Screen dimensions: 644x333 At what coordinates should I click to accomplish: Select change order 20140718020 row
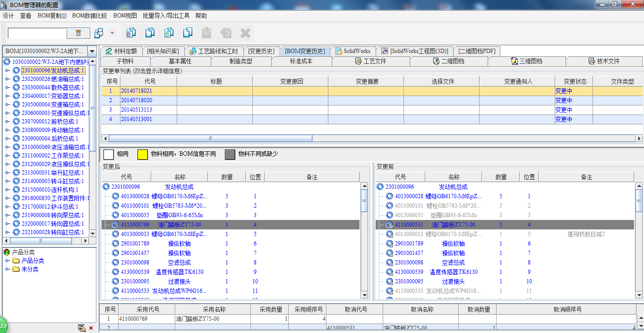[x=137, y=100]
